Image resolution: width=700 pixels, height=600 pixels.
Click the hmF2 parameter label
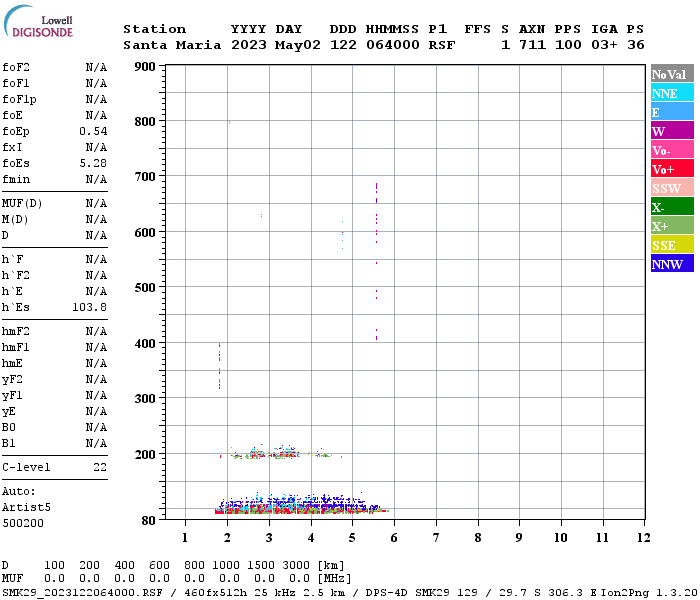click(x=16, y=331)
